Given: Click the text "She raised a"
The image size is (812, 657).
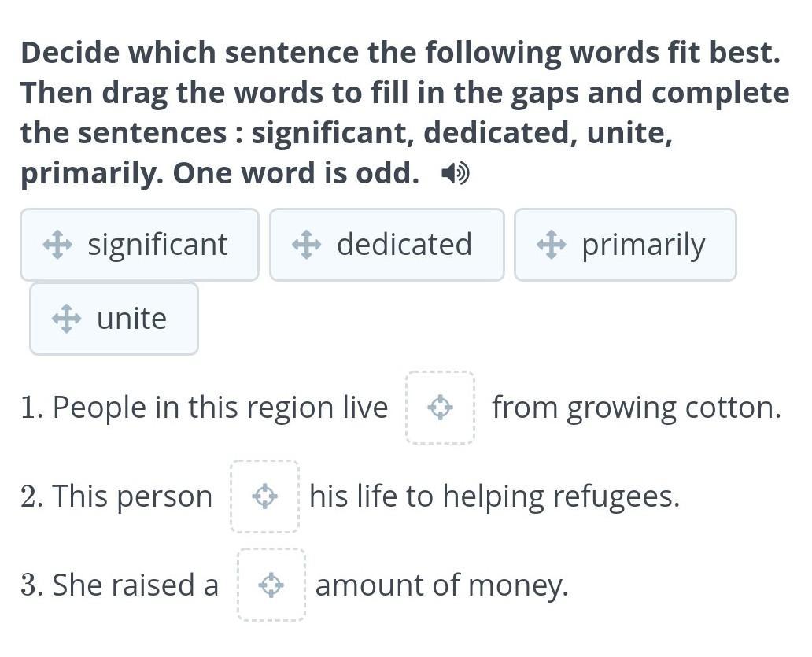Looking at the screenshot, I should [135, 585].
